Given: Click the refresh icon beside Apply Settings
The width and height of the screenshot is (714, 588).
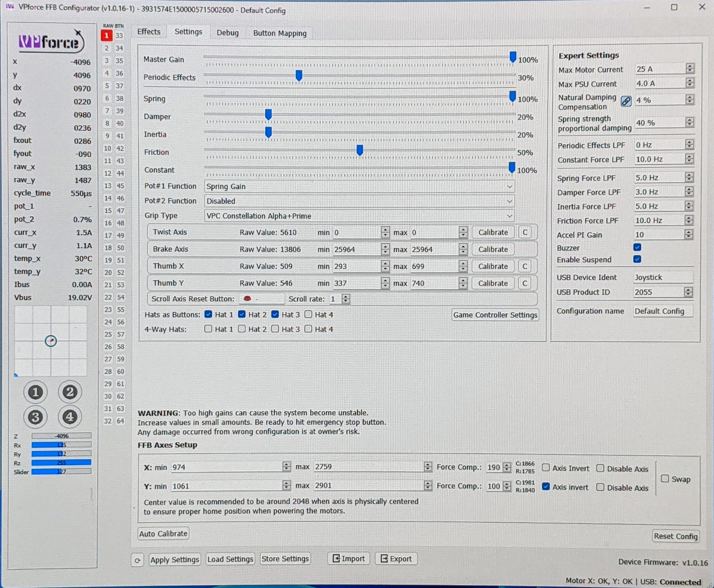Looking at the screenshot, I should (138, 559).
